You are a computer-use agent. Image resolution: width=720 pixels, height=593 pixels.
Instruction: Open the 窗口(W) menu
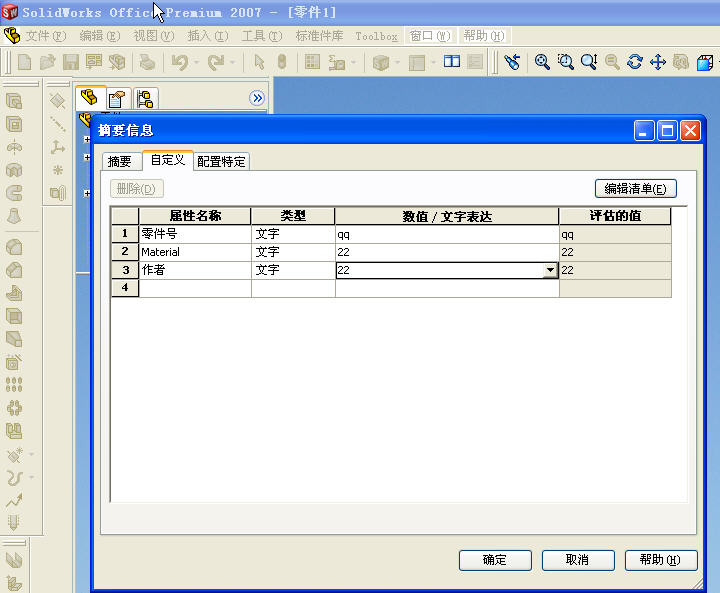[x=430, y=36]
